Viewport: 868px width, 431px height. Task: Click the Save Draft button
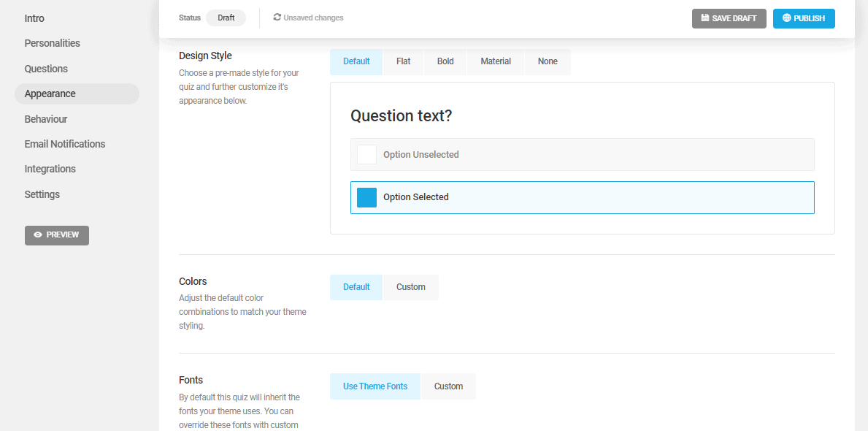(729, 18)
